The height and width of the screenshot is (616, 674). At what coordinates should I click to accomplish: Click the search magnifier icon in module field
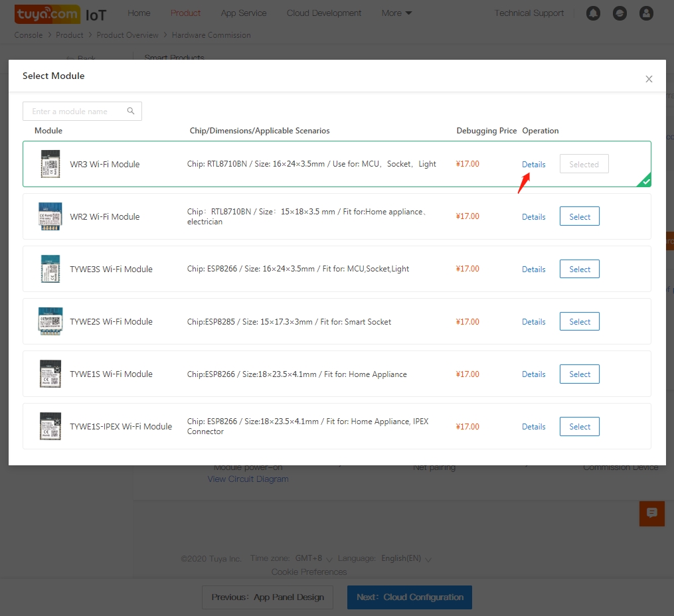point(131,111)
